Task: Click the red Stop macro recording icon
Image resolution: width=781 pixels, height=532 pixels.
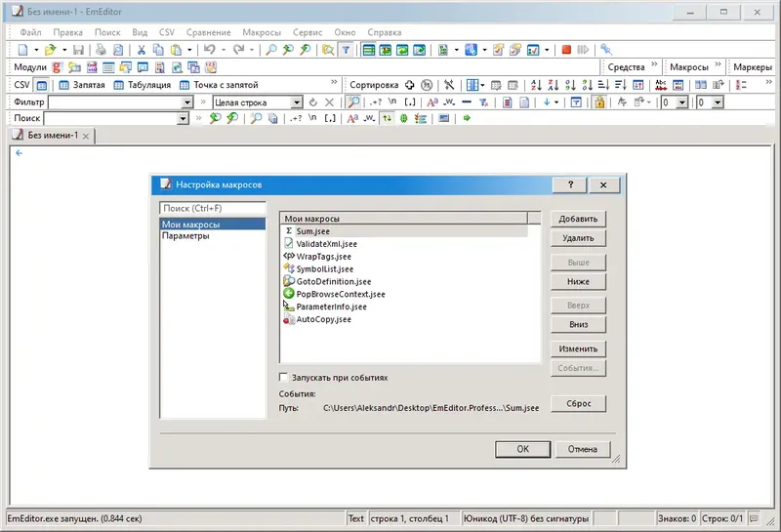Action: 566,50
